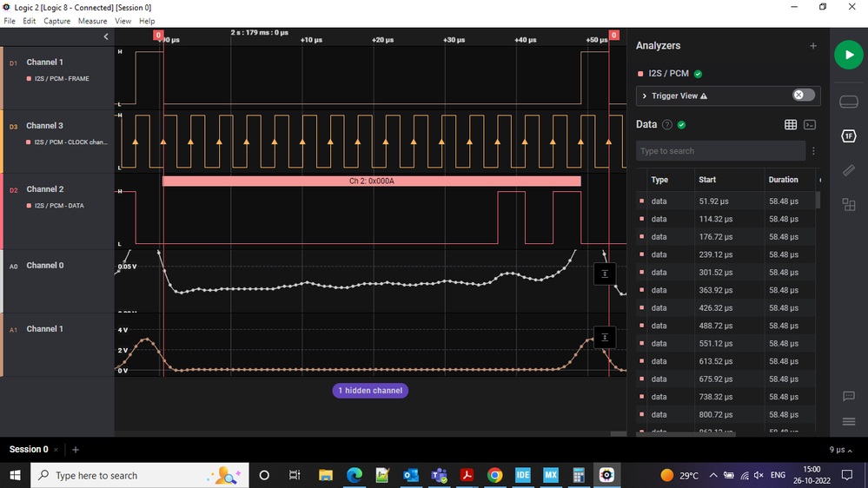Select the data row starting at 176.72 µs
This screenshot has height=488, width=868.
[726, 237]
